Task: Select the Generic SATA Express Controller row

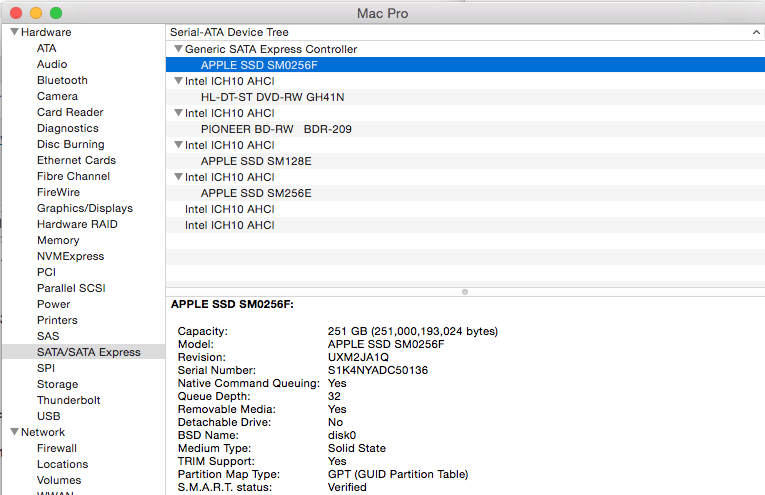Action: (465, 49)
